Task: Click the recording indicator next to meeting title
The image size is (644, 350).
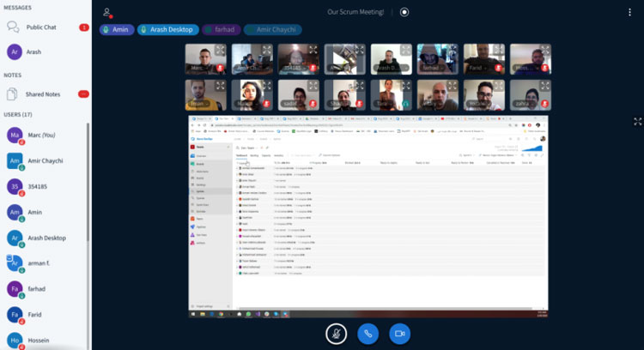Action: [x=404, y=13]
